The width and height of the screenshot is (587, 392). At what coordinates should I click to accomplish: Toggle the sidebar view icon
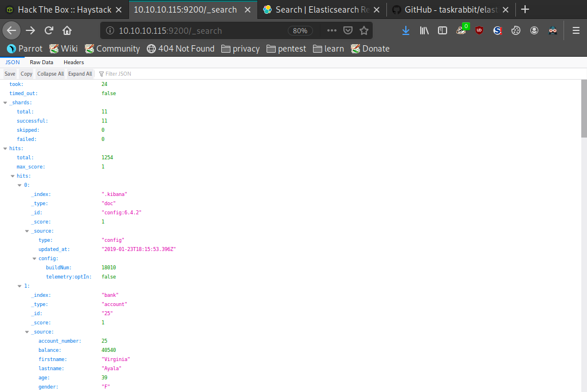443,30
